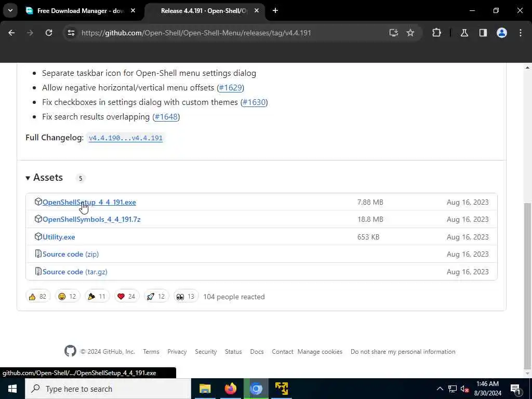
Task: Toggle the browser side panel icon
Action: 483,33
